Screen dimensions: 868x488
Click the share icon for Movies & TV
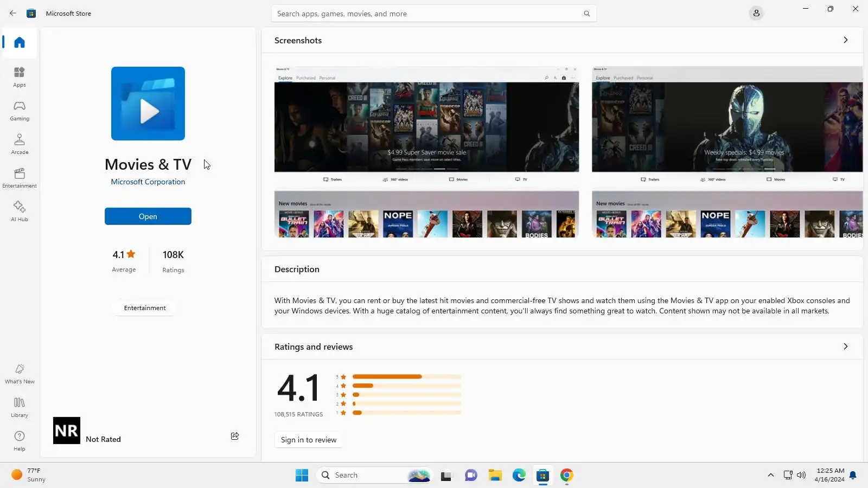coord(235,436)
